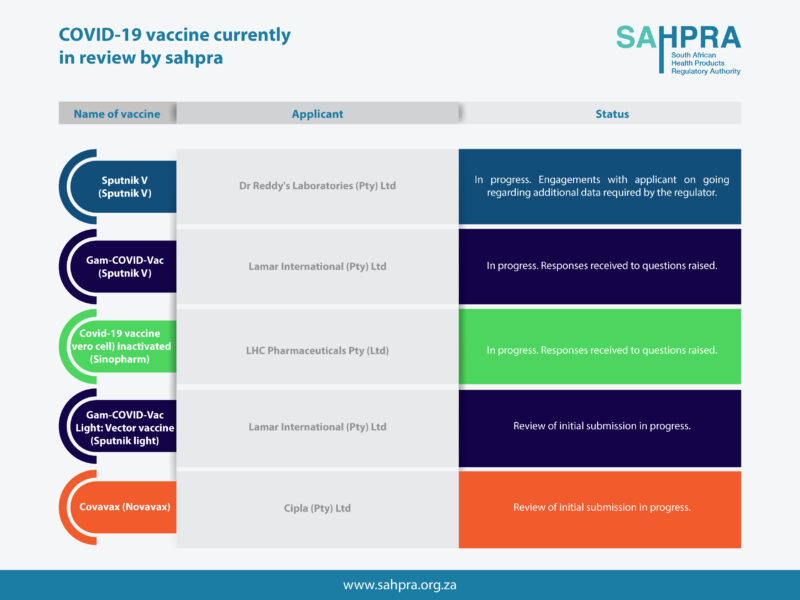Select the Gam-COVID-Vac Light (Sputnik light) label
This screenshot has height=600, width=800.
[x=126, y=427]
